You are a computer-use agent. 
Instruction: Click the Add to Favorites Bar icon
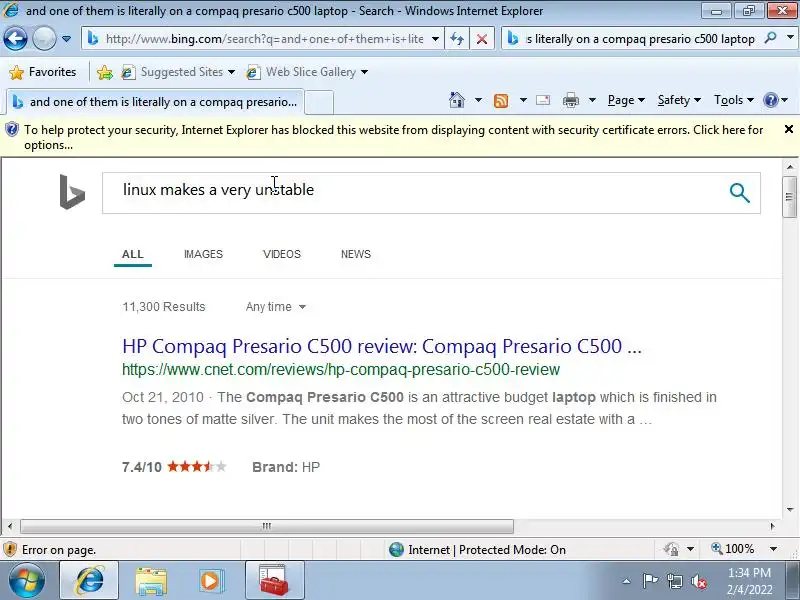click(105, 72)
